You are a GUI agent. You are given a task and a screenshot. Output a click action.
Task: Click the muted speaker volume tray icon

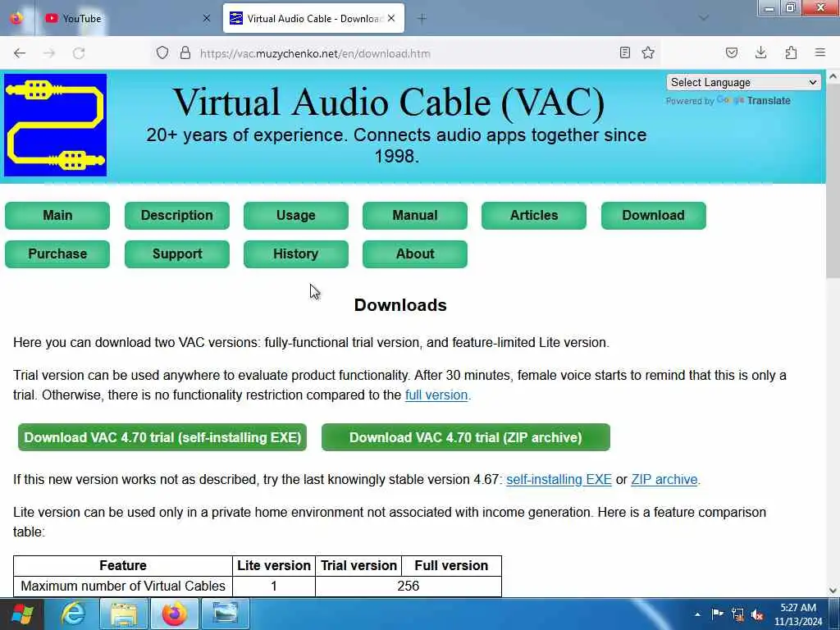(757, 614)
